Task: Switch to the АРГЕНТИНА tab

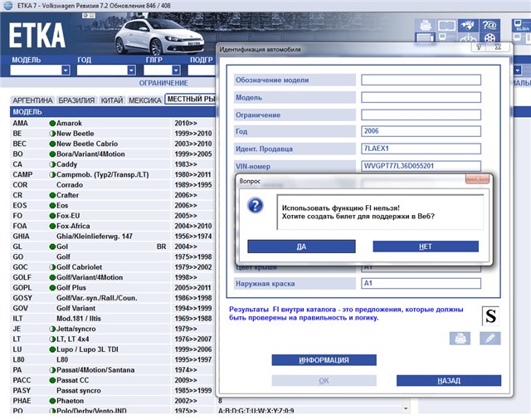Action: point(32,100)
